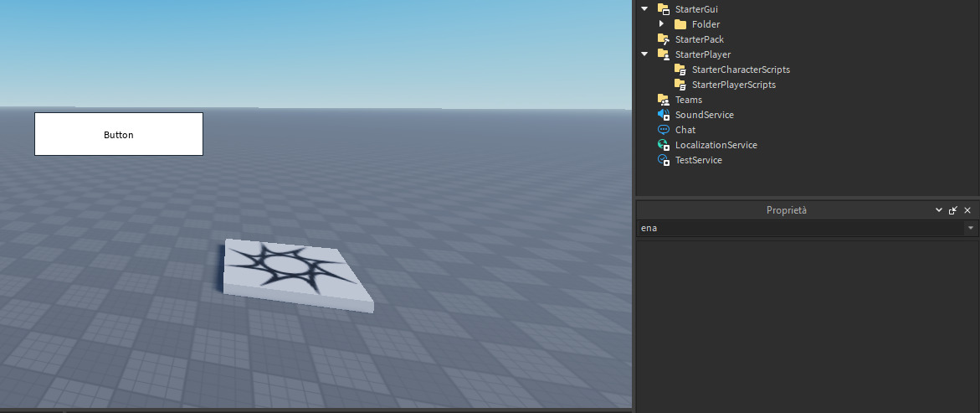Select the Teams label
This screenshot has width=980, height=413.
[x=688, y=100]
